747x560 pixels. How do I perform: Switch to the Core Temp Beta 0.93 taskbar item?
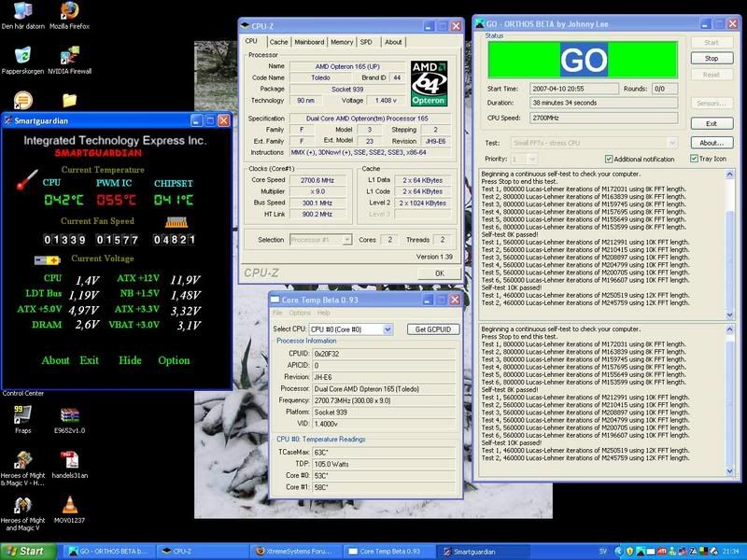[388, 552]
